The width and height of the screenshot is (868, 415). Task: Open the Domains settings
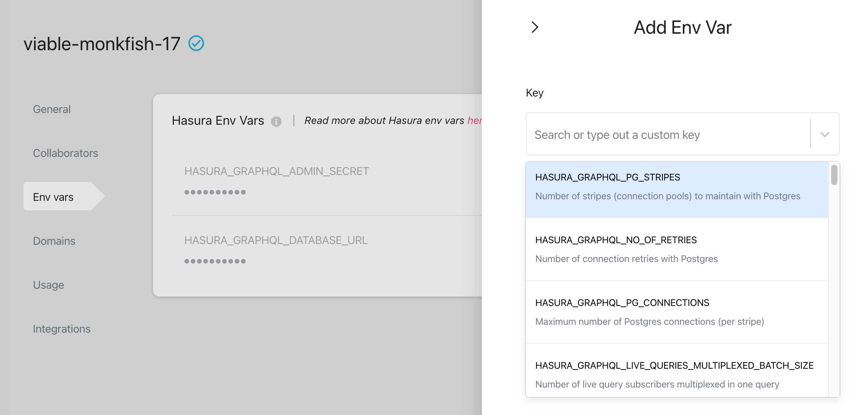click(x=54, y=241)
